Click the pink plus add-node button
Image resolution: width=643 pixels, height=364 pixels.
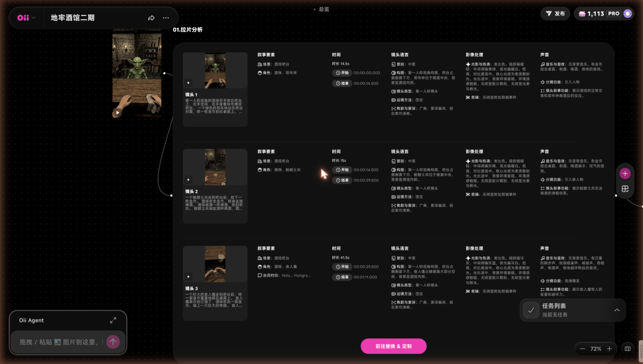(x=625, y=174)
